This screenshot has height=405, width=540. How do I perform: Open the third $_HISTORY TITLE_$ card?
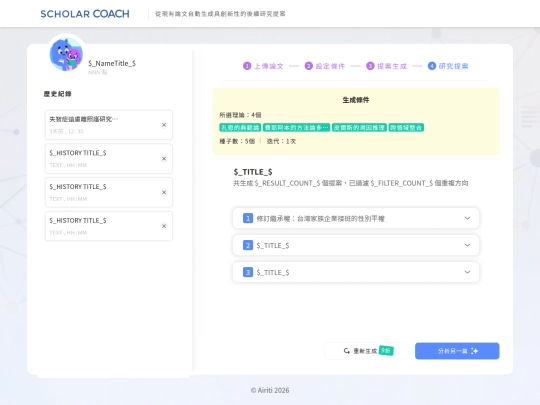(108, 192)
